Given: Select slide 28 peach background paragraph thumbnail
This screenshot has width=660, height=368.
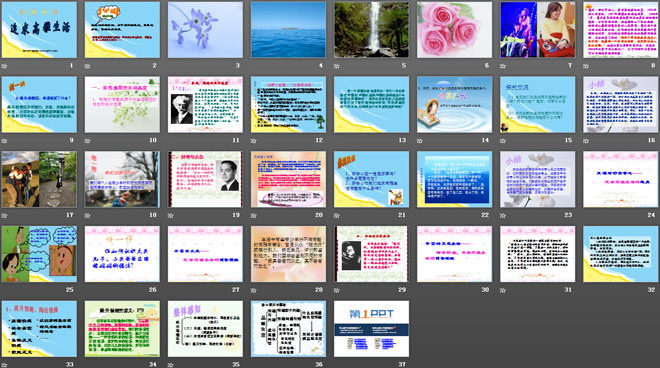Looking at the screenshot, I should [x=288, y=254].
